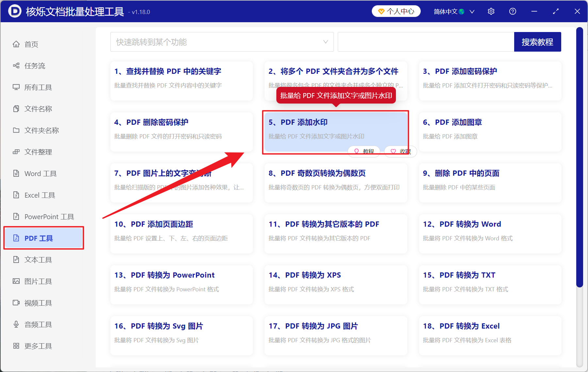This screenshot has width=588, height=372.
Task: Open the 音频工具 section
Action: pyautogui.click(x=38, y=324)
